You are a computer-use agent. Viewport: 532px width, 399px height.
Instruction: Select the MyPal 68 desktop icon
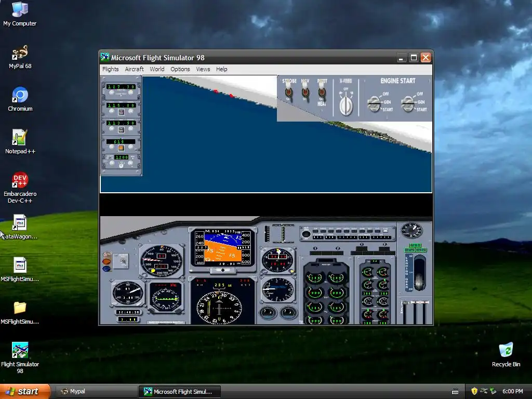point(20,57)
